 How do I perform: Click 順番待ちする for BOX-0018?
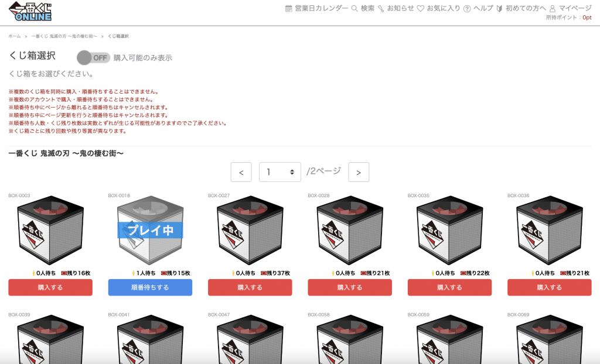[x=151, y=287]
